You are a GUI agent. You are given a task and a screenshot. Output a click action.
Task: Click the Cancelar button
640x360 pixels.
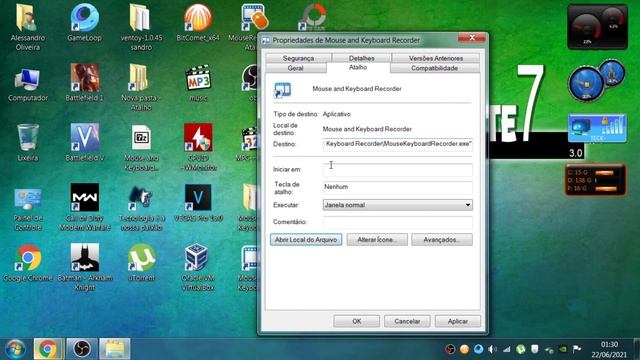[407, 321]
